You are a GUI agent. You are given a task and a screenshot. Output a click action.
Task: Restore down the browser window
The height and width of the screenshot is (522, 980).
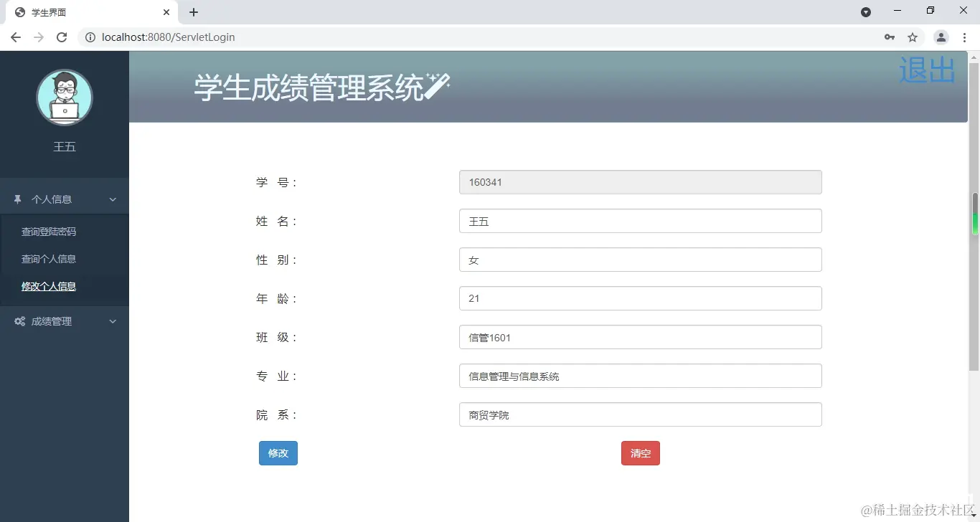click(x=930, y=11)
